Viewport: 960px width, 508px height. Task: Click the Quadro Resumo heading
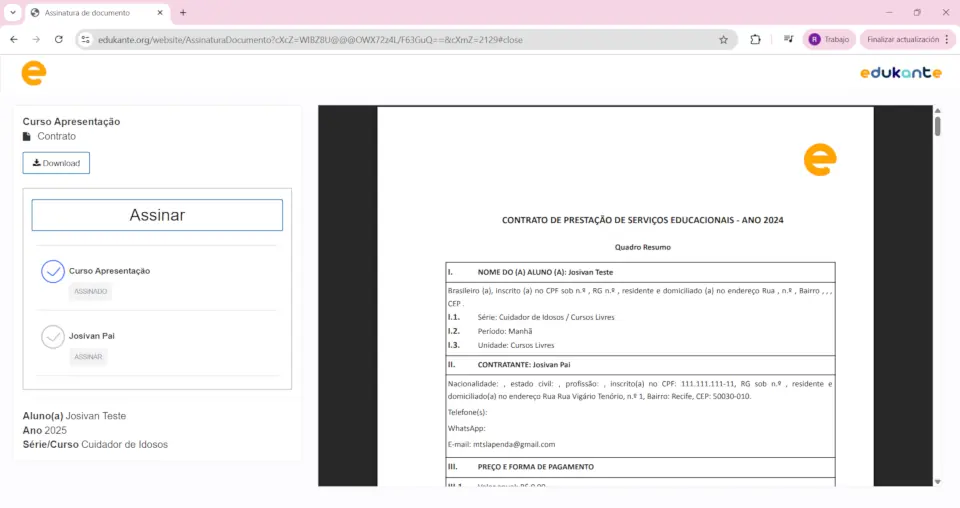(x=642, y=247)
